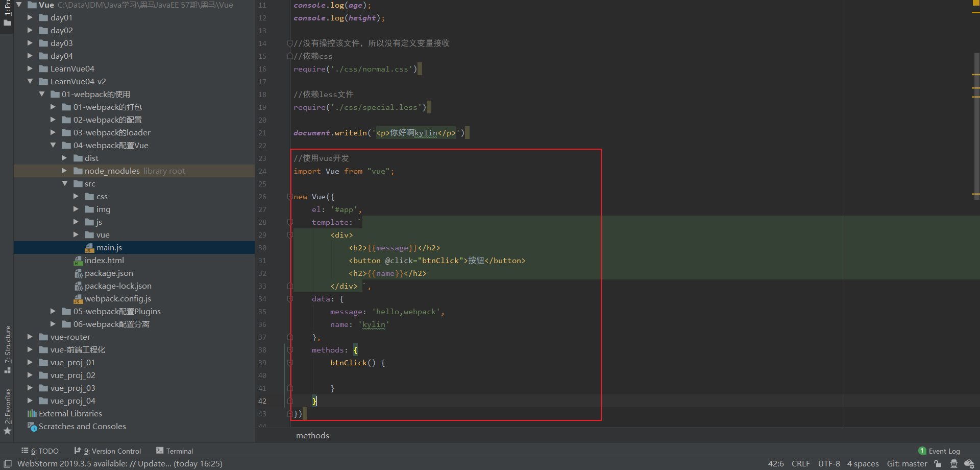
Task: Click line number 42 in the gutter
Action: pyautogui.click(x=262, y=401)
